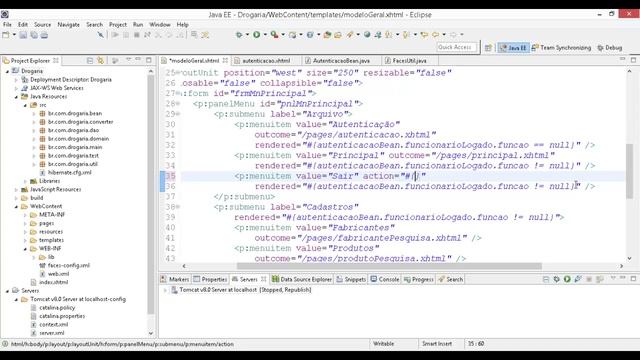Collapse the WebContent folder node
The height and width of the screenshot is (360, 640).
(x=16, y=207)
